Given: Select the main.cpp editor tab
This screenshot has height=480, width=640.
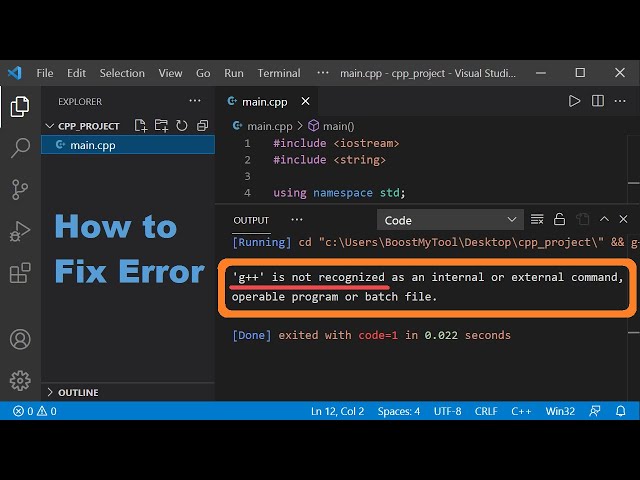Looking at the screenshot, I should click(264, 102).
